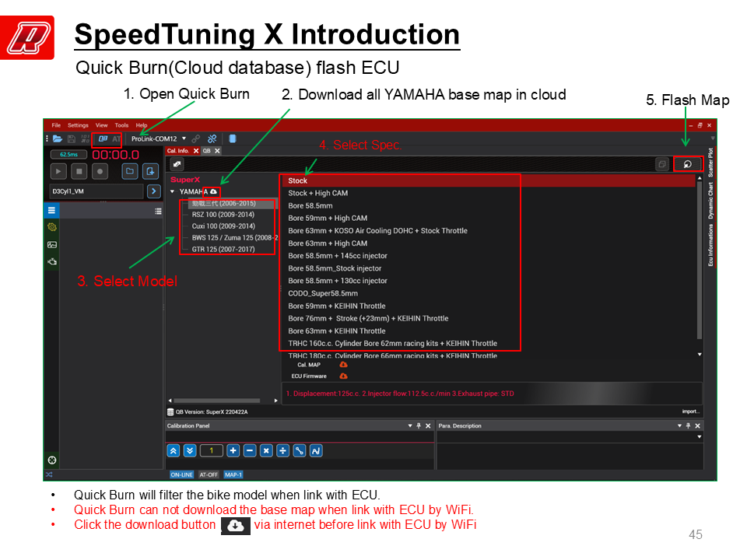Viewport: 747px width, 560px height.
Task: Click the record button
Action: (x=100, y=171)
